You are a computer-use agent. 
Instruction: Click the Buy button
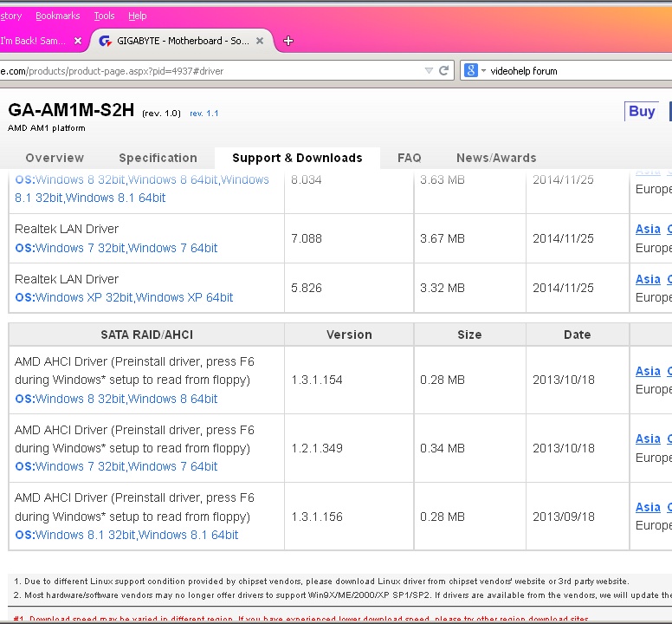642,112
